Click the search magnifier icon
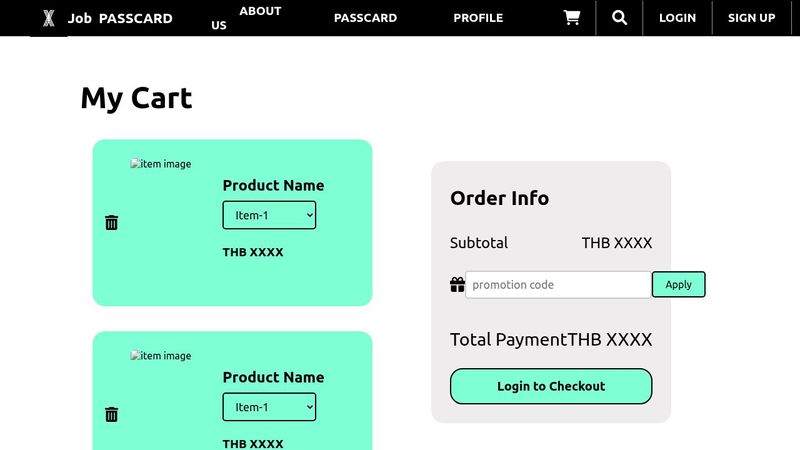The image size is (800, 450). (x=620, y=18)
